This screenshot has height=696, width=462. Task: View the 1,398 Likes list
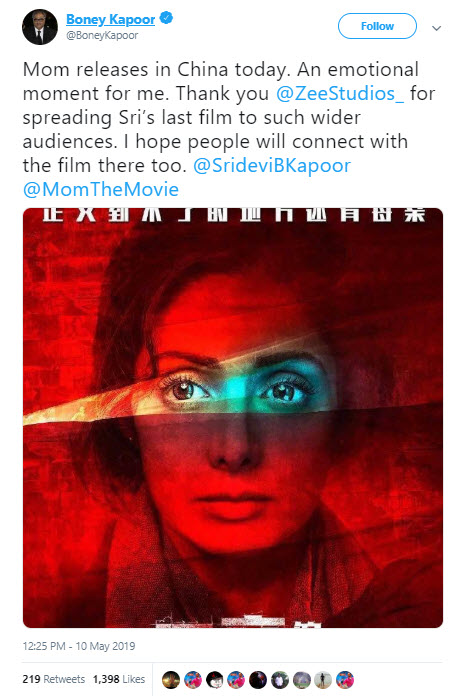[x=118, y=679]
